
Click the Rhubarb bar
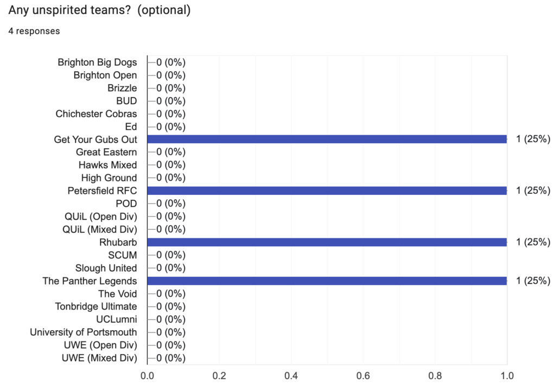pos(327,242)
